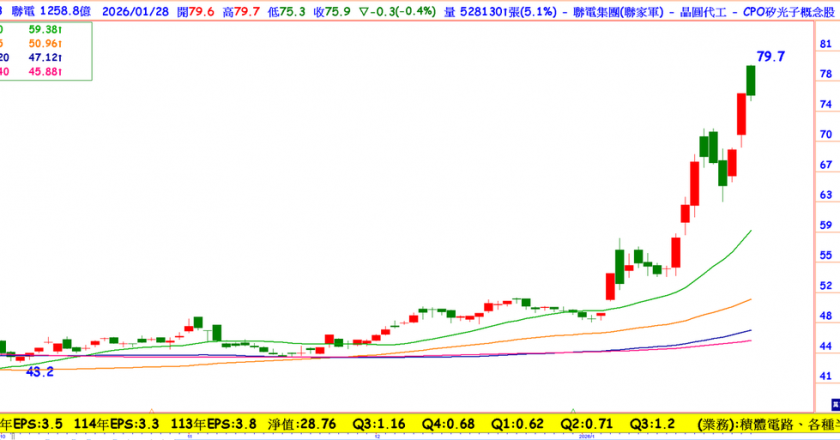
Task: Click the orange moving average value 50.96
Action: click(x=45, y=43)
